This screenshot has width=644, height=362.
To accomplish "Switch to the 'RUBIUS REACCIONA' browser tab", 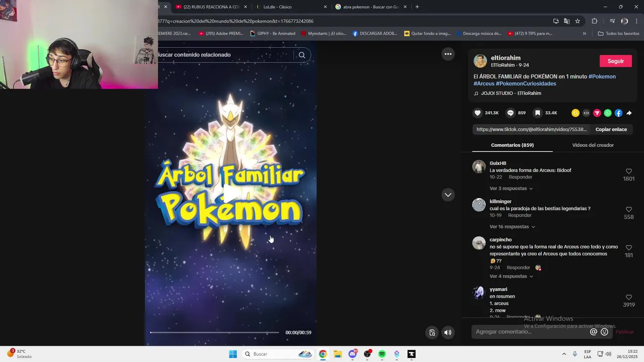I will click(x=211, y=7).
